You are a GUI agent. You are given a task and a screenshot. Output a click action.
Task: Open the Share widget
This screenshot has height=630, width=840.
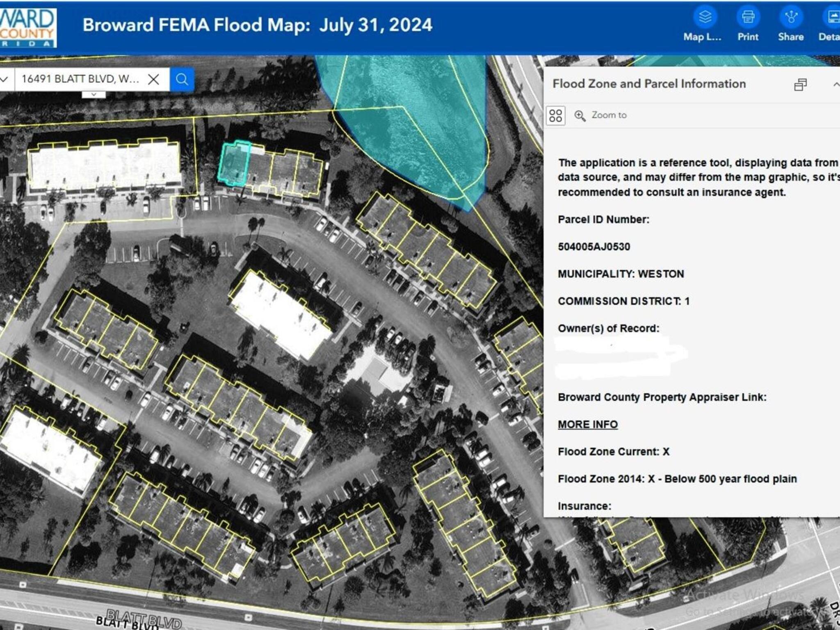point(790,18)
